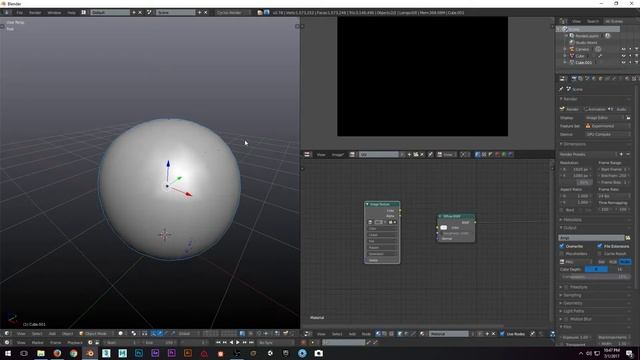This screenshot has height=360, width=640.
Task: Toggle the File Extensions checkbox
Action: [x=600, y=246]
